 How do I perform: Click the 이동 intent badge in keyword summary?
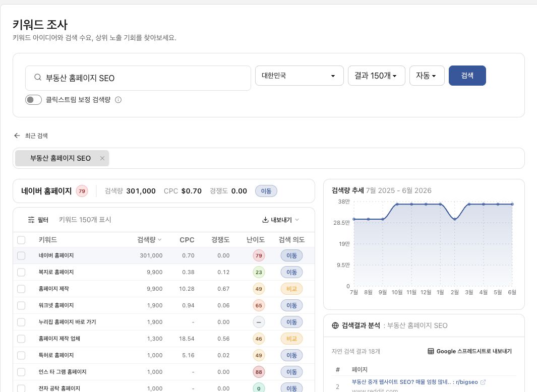[x=266, y=191]
